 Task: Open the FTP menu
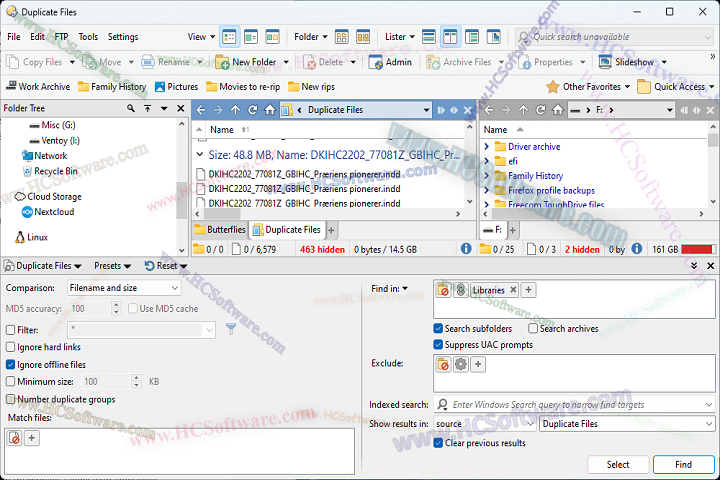point(61,37)
